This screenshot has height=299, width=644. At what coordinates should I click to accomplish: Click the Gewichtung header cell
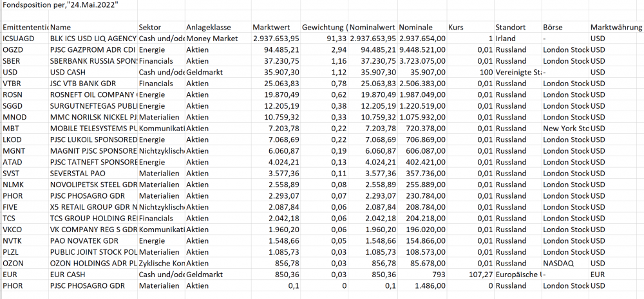(324, 28)
